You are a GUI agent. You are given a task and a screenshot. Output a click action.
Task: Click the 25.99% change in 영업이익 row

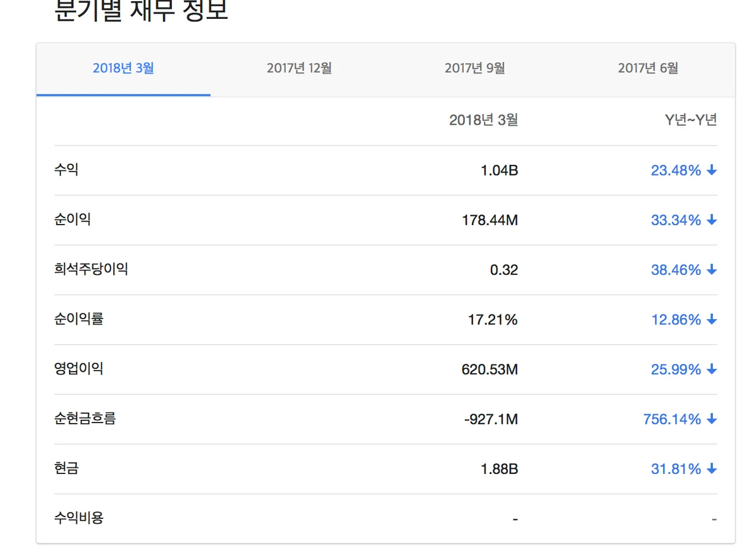point(676,370)
